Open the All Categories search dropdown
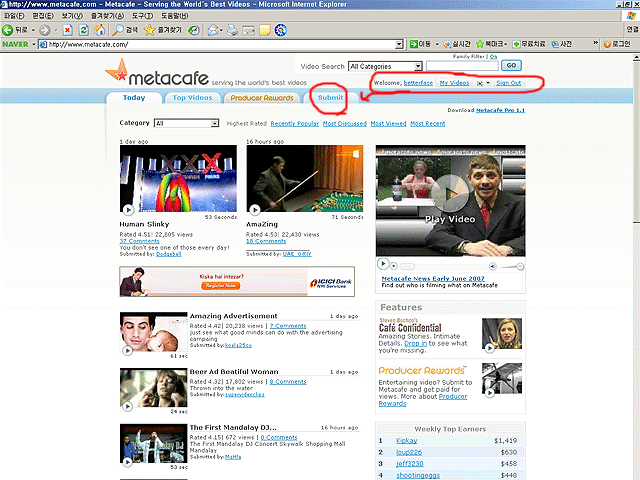The image size is (640, 480). tap(418, 66)
